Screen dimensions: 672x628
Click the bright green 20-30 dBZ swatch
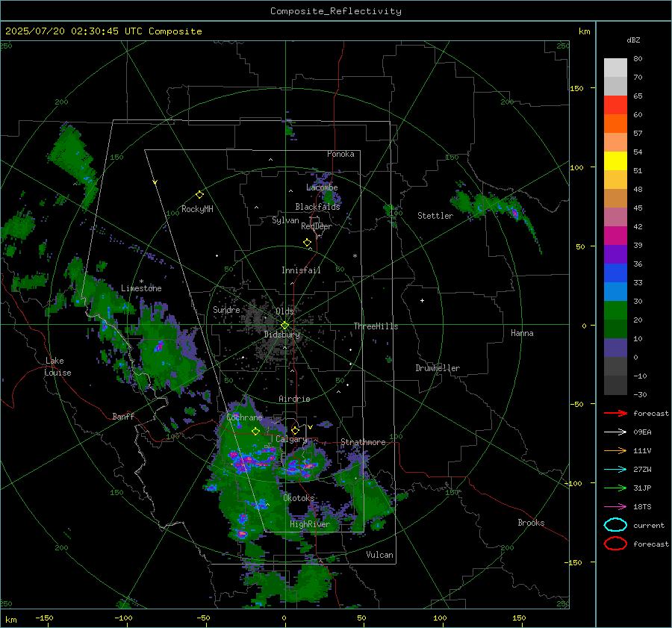coord(615,311)
